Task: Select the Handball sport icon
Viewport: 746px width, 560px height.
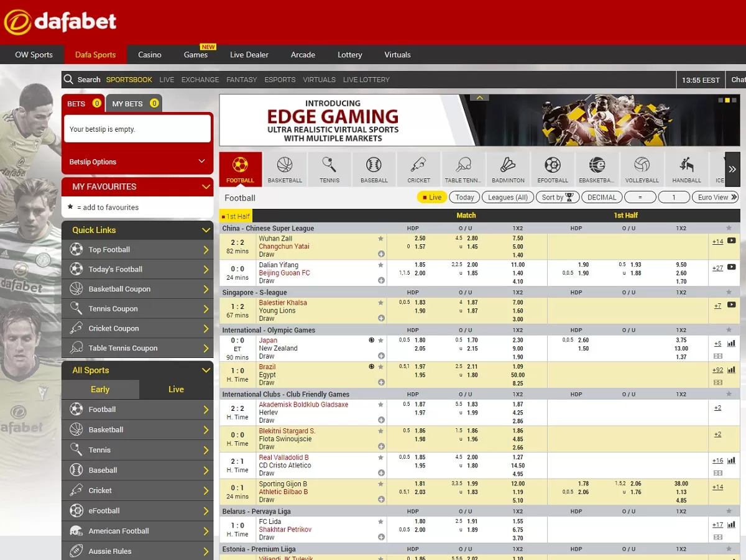Action: [x=686, y=169]
